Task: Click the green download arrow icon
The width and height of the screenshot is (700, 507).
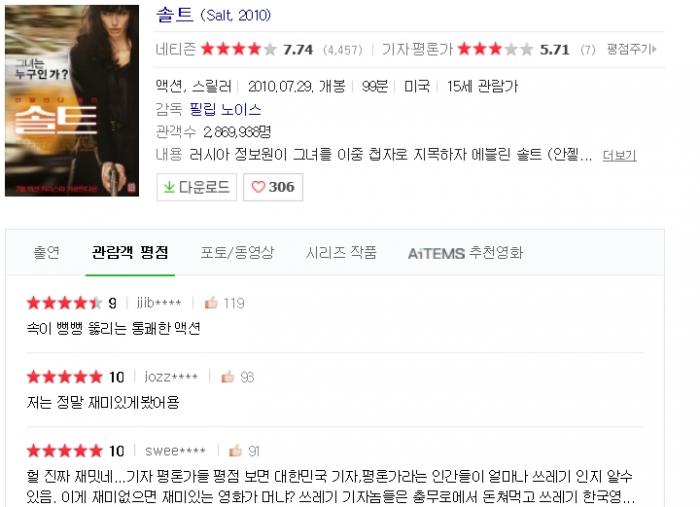Action: (169, 187)
